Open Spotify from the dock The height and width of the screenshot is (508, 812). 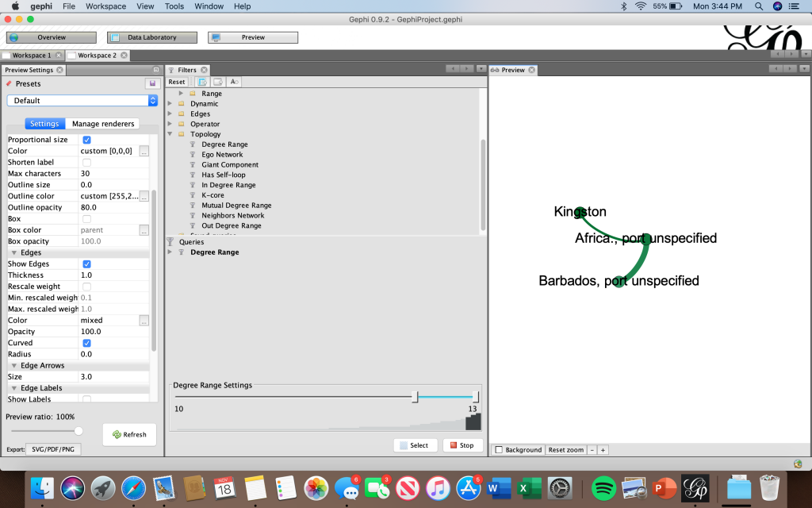[604, 487]
